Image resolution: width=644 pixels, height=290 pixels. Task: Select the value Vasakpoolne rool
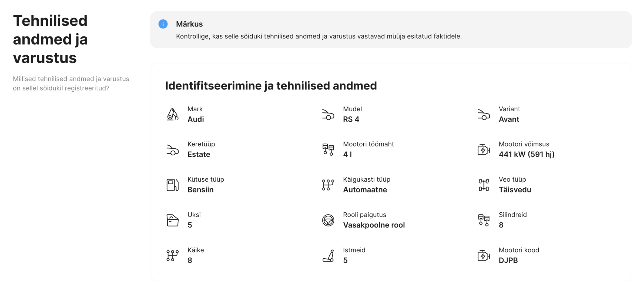374,225
